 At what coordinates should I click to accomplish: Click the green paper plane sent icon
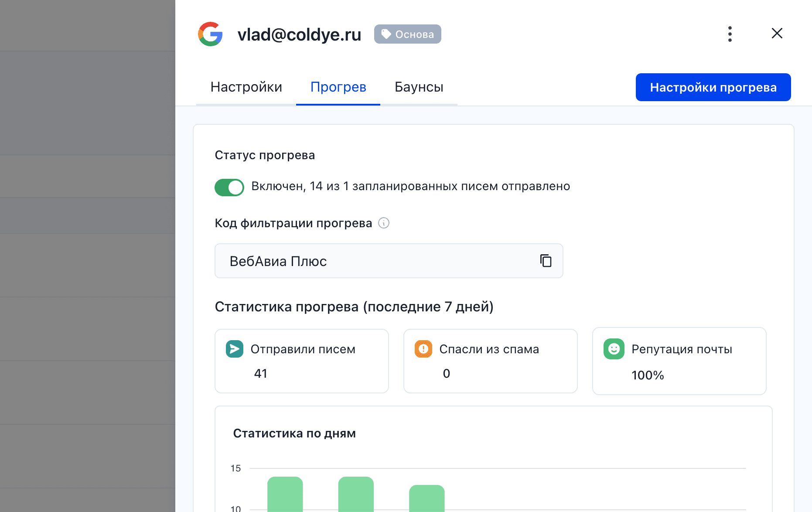click(235, 349)
